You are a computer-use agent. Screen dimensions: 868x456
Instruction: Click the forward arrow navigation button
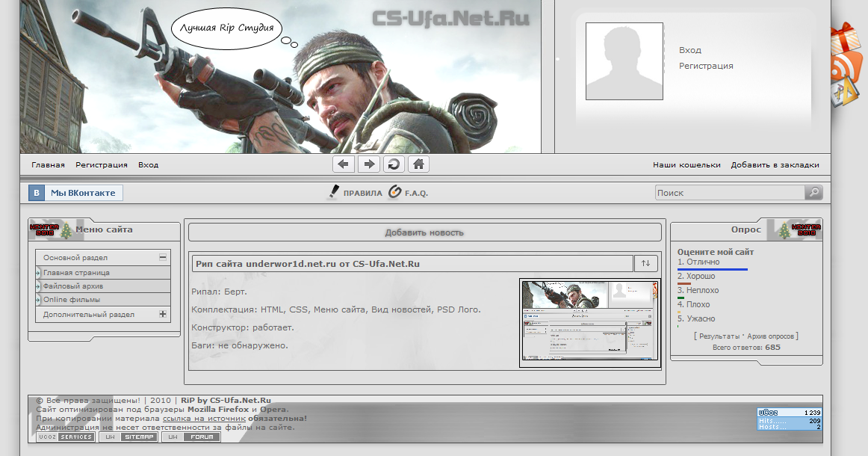tap(368, 164)
